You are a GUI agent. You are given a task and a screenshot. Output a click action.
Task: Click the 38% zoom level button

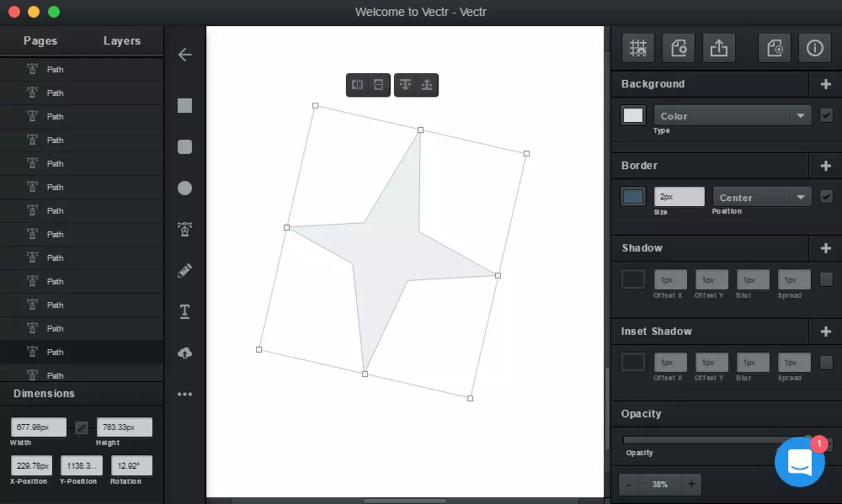pos(660,484)
